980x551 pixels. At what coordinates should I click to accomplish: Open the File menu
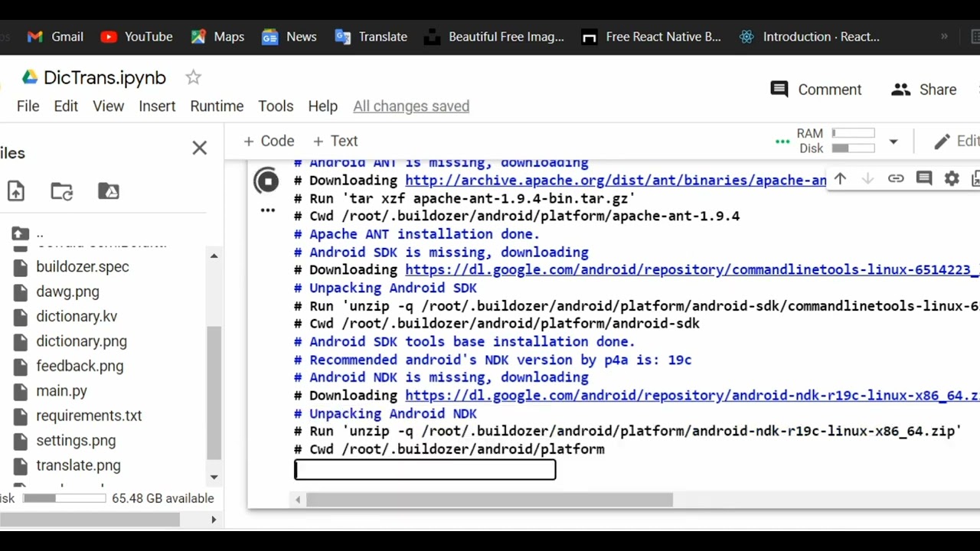pos(28,106)
